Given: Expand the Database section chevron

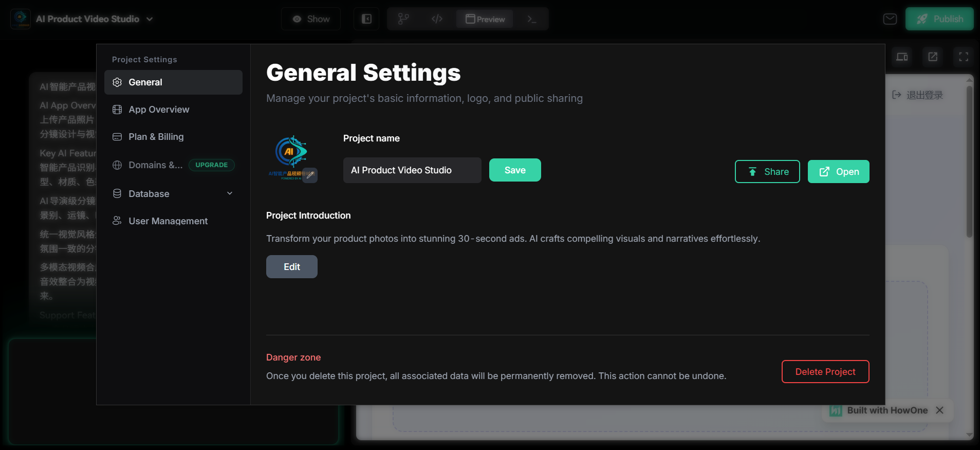Looking at the screenshot, I should 230,193.
